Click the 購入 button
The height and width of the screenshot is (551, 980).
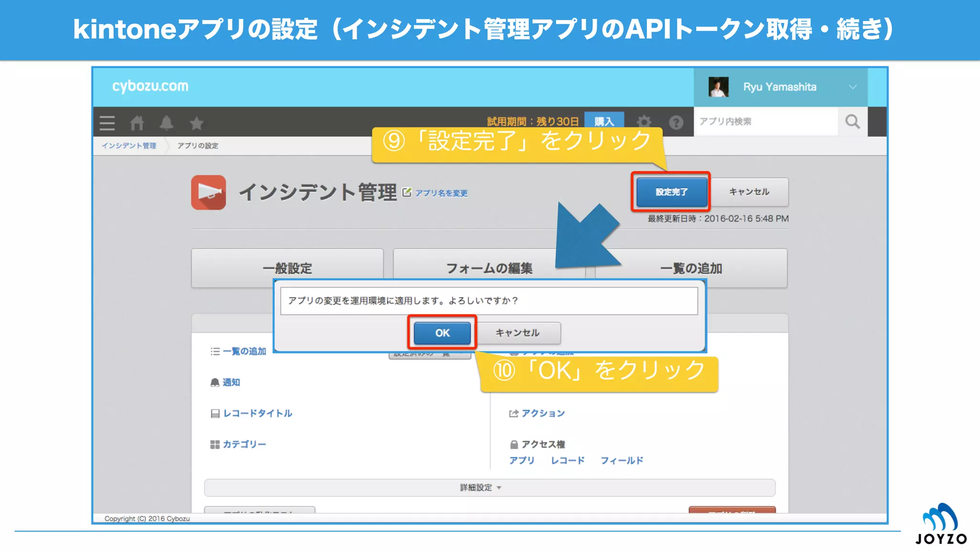point(604,121)
